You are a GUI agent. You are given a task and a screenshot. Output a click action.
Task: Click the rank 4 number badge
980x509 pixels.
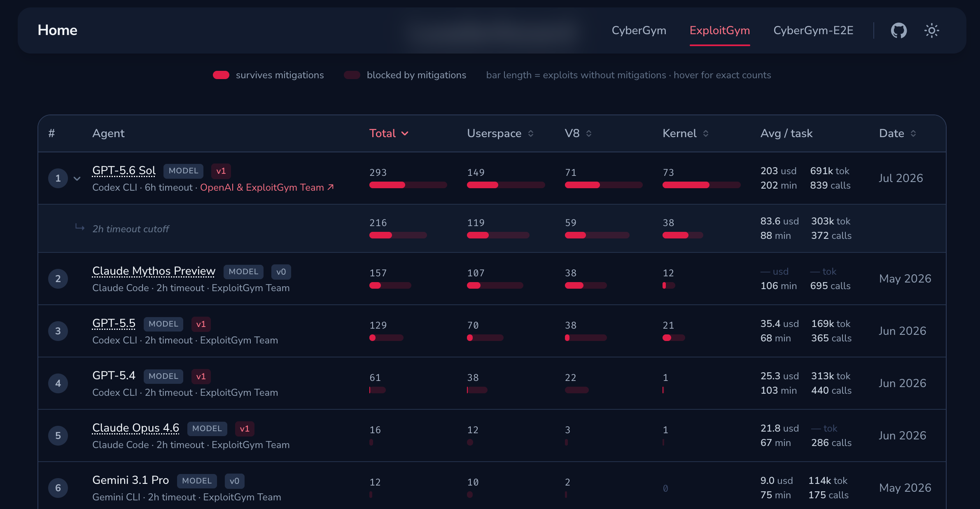[58, 383]
